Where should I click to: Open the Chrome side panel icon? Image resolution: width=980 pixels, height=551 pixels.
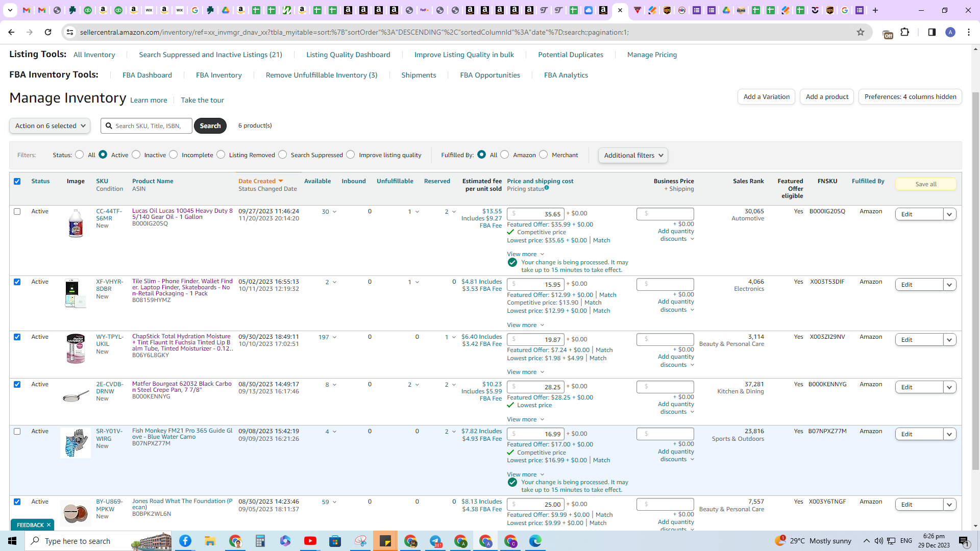(x=932, y=32)
